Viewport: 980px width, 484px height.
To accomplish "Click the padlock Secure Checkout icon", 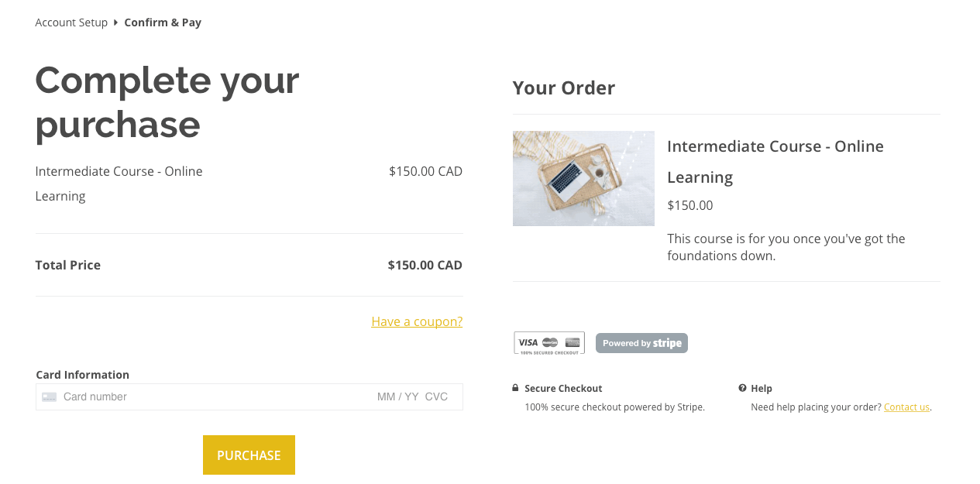I will pos(515,388).
